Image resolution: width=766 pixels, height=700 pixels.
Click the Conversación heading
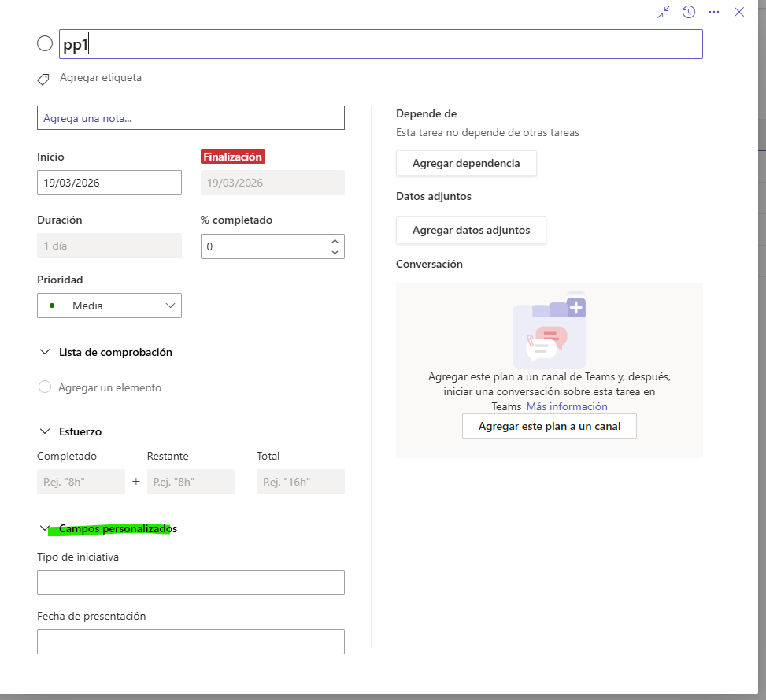(x=429, y=264)
